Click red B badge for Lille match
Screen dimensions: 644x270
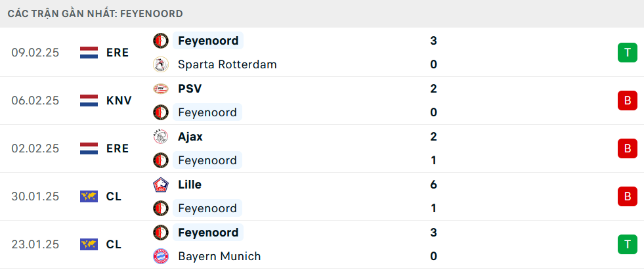(x=627, y=196)
